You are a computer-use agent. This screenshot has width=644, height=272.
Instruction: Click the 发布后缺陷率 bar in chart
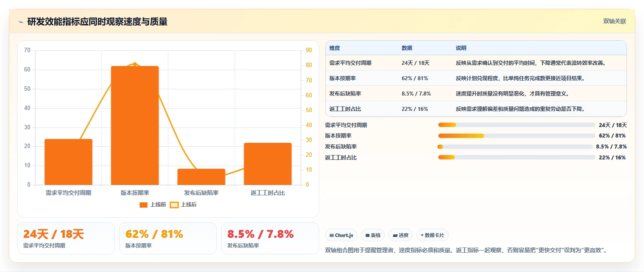(x=201, y=177)
